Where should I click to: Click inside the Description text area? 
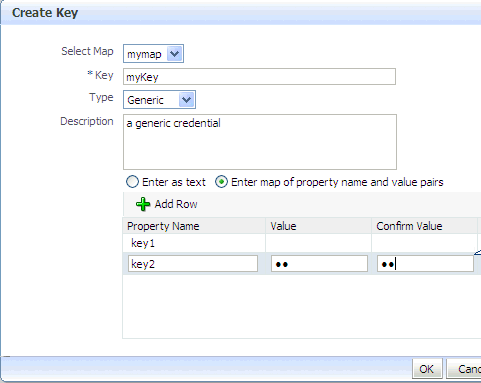(x=260, y=142)
